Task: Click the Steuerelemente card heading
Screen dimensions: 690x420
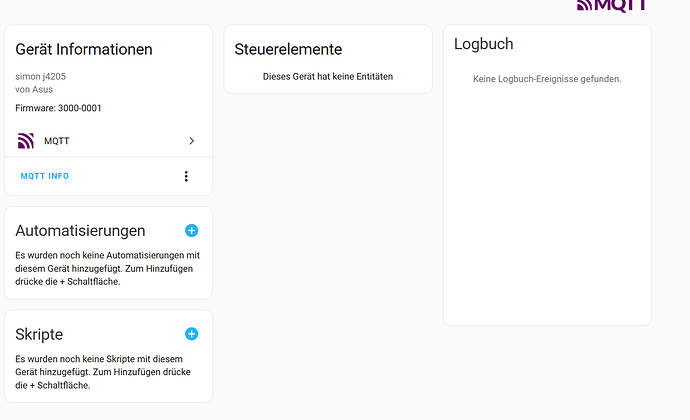Action: click(x=288, y=49)
